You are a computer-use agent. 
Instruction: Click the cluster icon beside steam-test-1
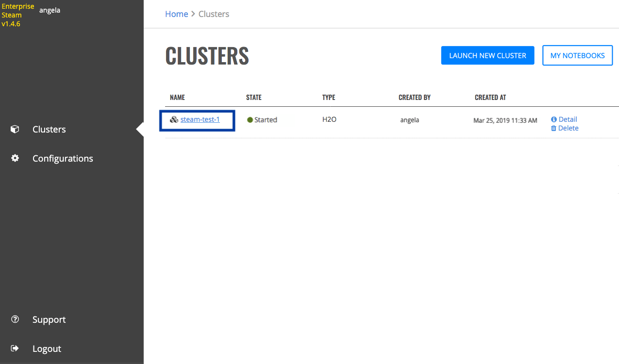click(174, 119)
